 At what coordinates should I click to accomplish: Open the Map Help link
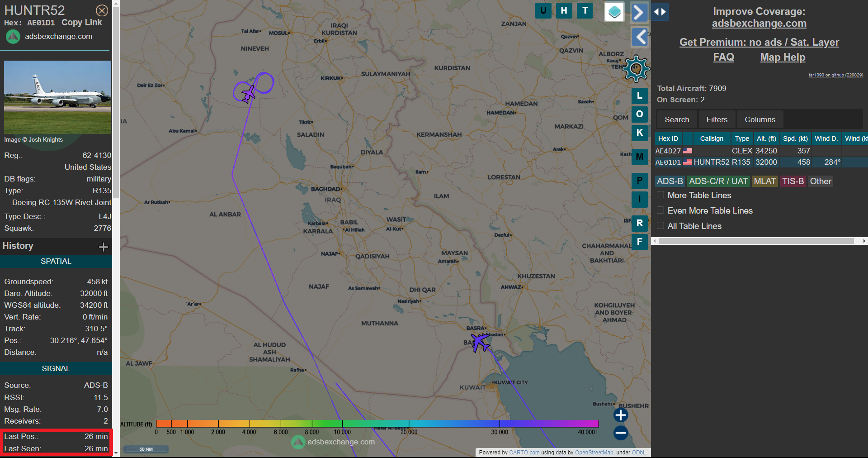(783, 57)
